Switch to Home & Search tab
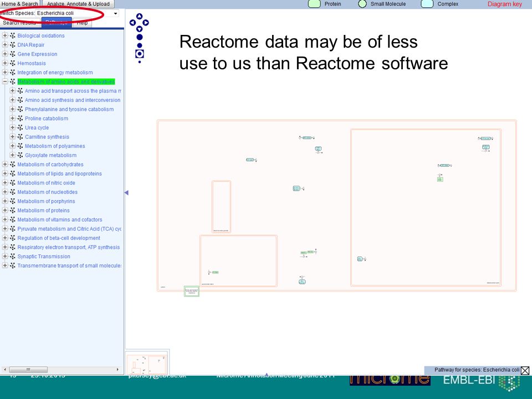This screenshot has width=532, height=399. coord(20,4)
